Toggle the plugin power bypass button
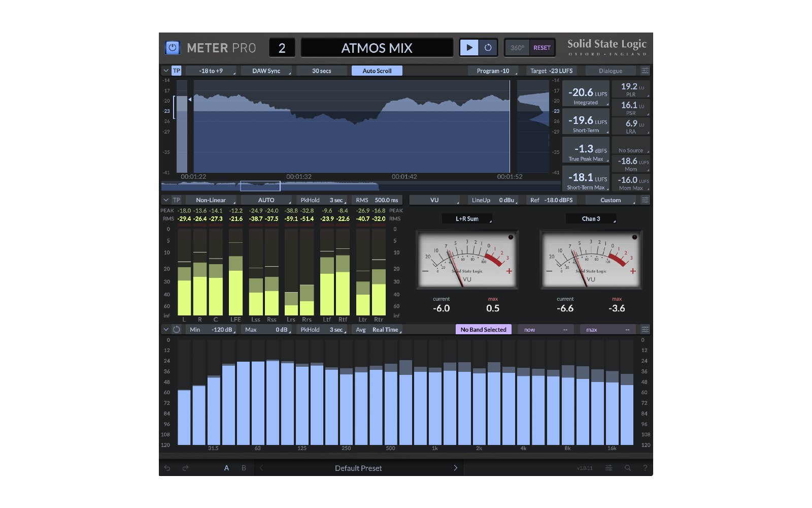 tap(173, 48)
